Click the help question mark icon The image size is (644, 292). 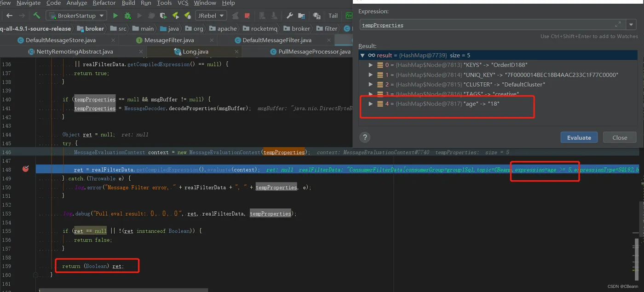pyautogui.click(x=364, y=137)
